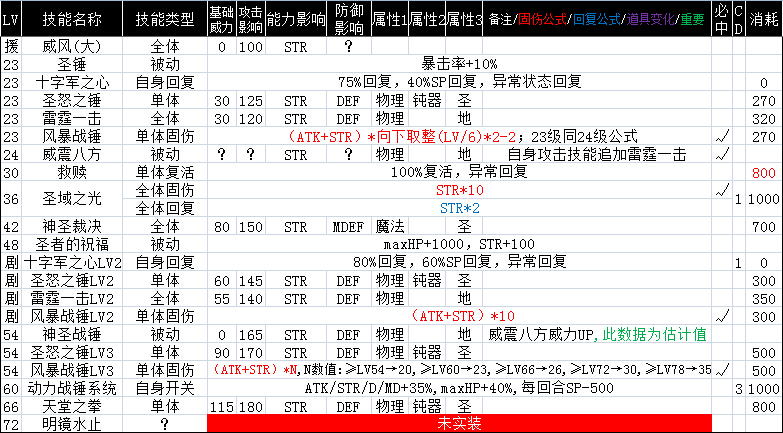783x433 pixels.
Task: Click the 技能名称 column header
Action: tap(72, 19)
